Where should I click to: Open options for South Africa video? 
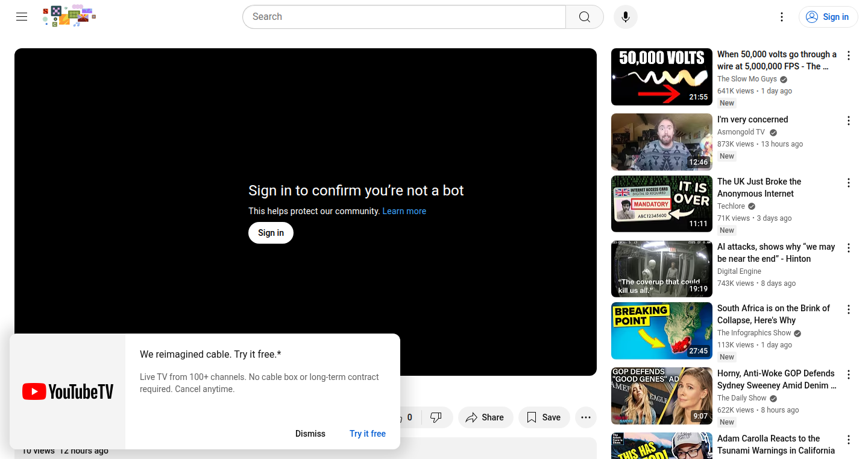pyautogui.click(x=849, y=309)
